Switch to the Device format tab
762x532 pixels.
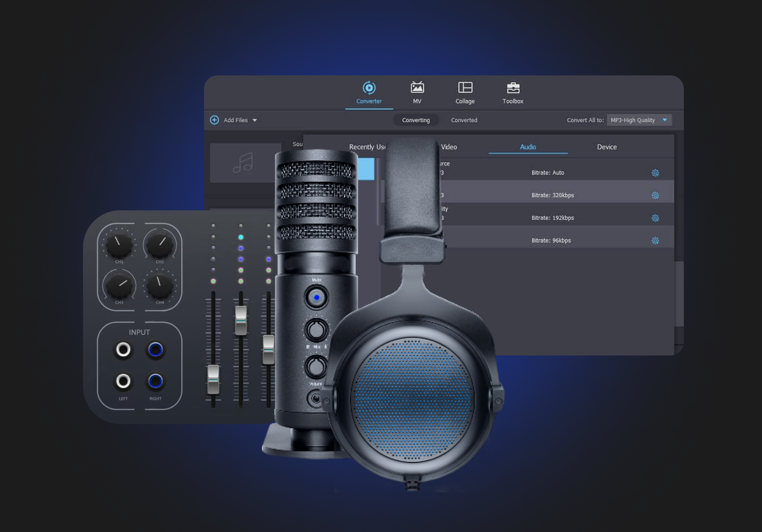point(606,147)
